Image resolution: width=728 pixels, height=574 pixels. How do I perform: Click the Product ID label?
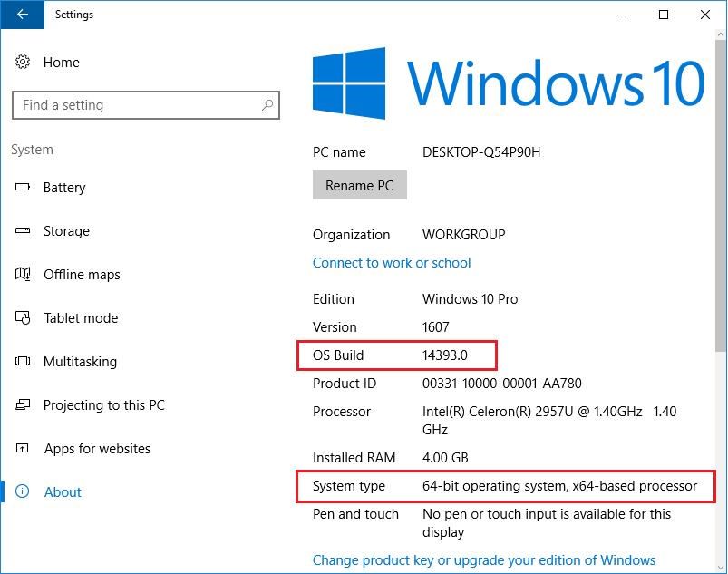click(x=344, y=384)
